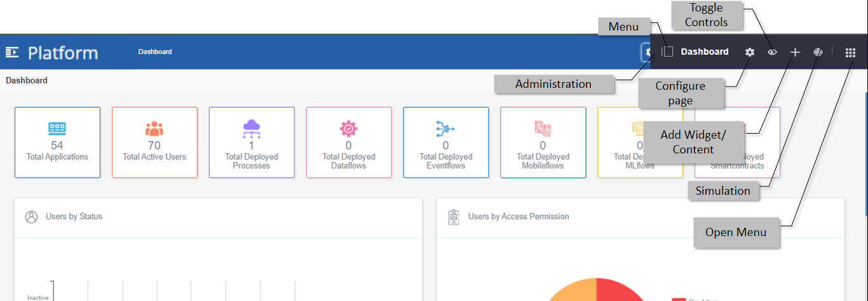Click the Menu panel icon left of Dashboard title
Viewport: 868px width, 301px height.
tap(667, 52)
